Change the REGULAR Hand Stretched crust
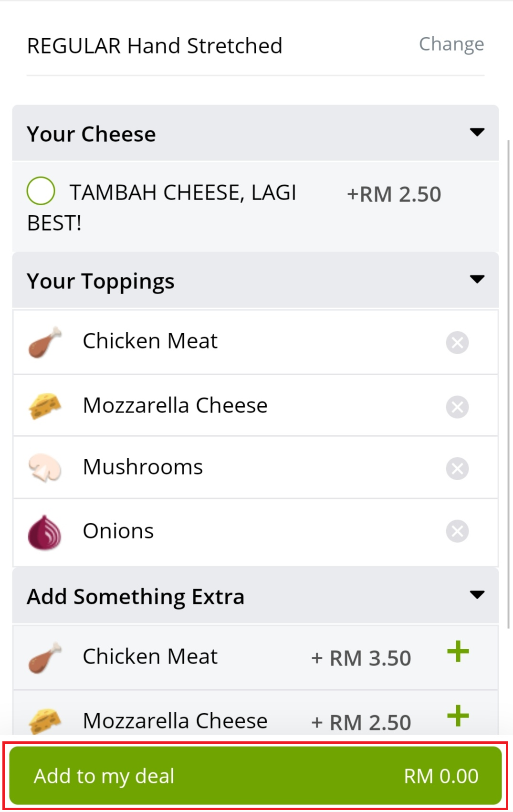 click(451, 44)
